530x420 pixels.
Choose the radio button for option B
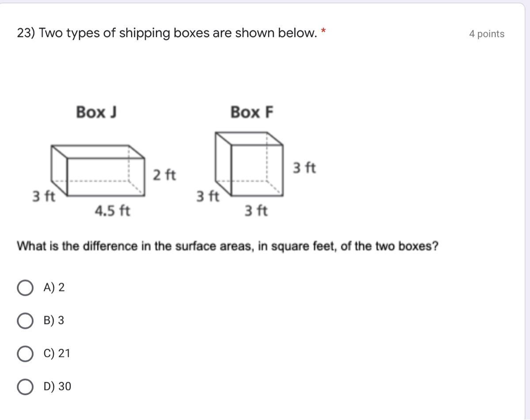click(25, 321)
